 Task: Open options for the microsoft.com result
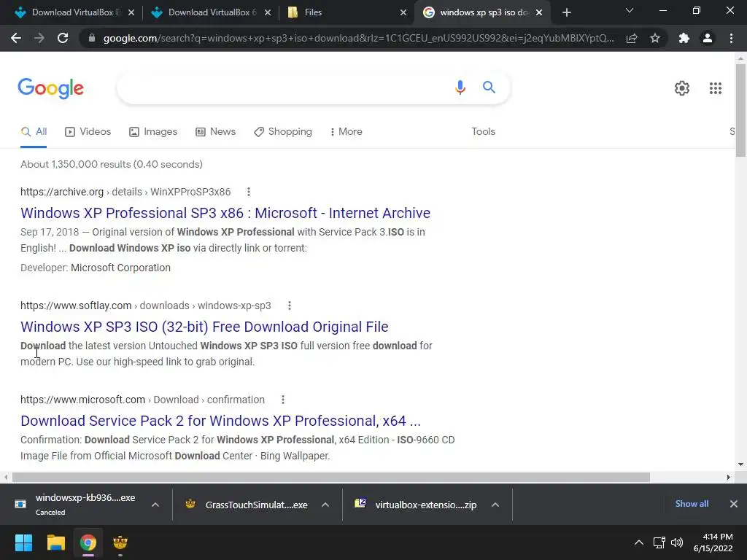(x=283, y=400)
